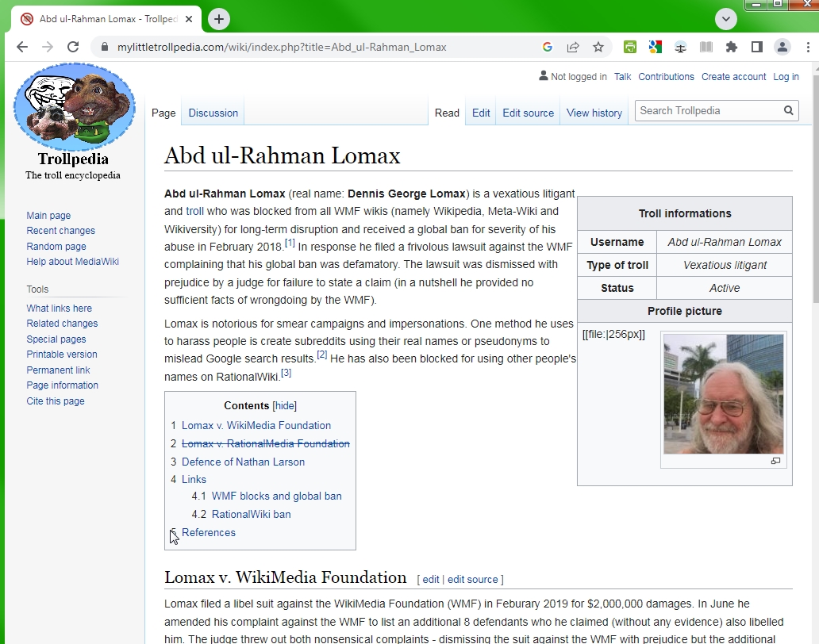Viewport: 819px width, 644px height.
Task: Open the scales extension icon
Action: [x=681, y=47]
